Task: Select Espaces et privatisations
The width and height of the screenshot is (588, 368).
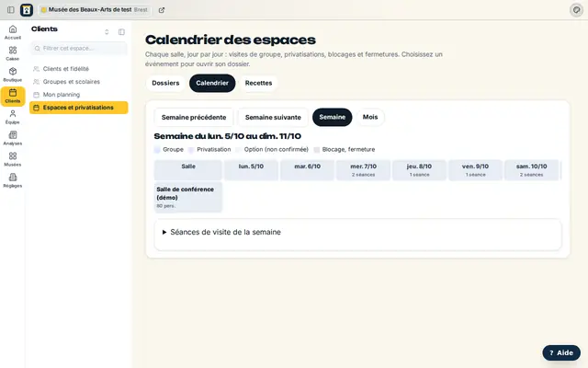Action: point(79,108)
